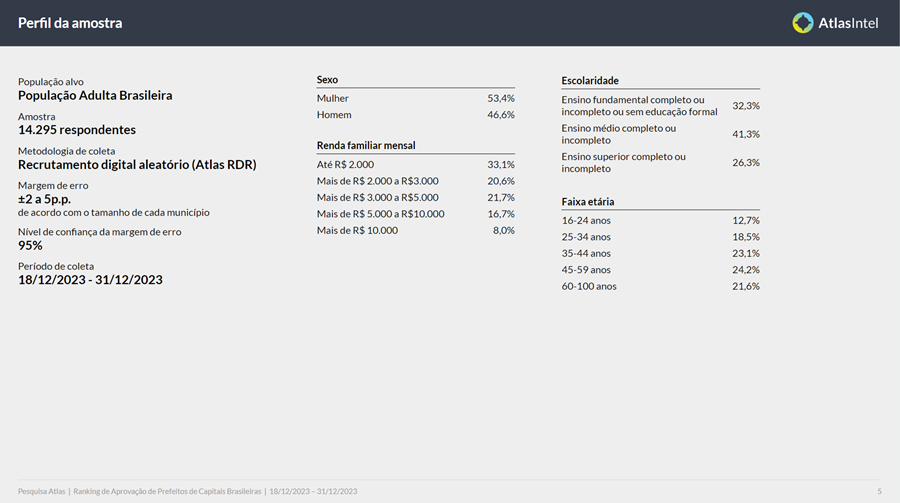This screenshot has width=900, height=503.
Task: Click the footer text 'Pesquisa Atlas'
Action: point(41,491)
